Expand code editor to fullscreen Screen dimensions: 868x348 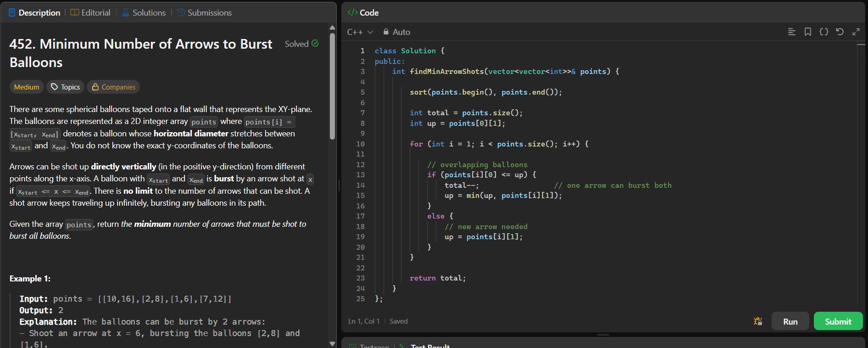pos(856,32)
